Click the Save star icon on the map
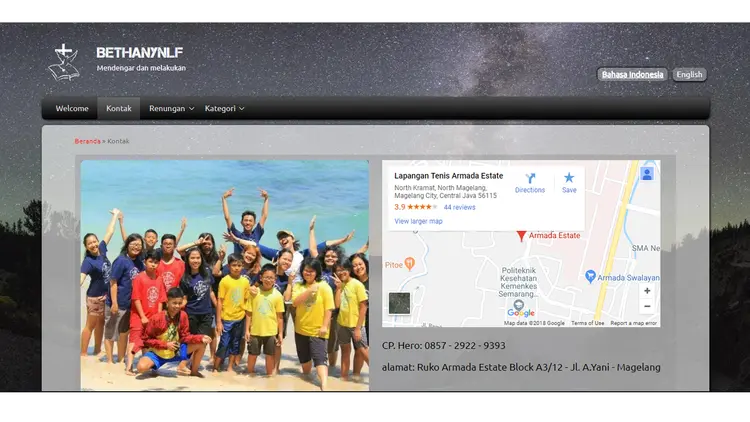This screenshot has width=750, height=422. click(569, 179)
